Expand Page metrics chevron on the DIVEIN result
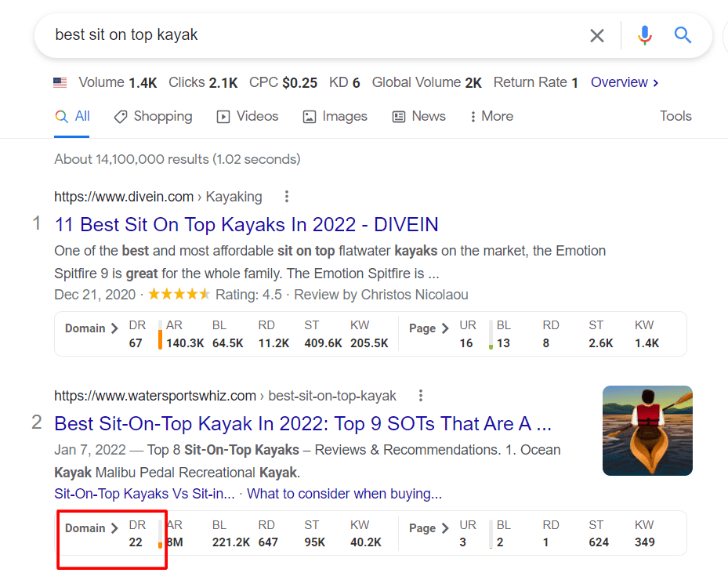This screenshot has width=728, height=580. coord(446,328)
